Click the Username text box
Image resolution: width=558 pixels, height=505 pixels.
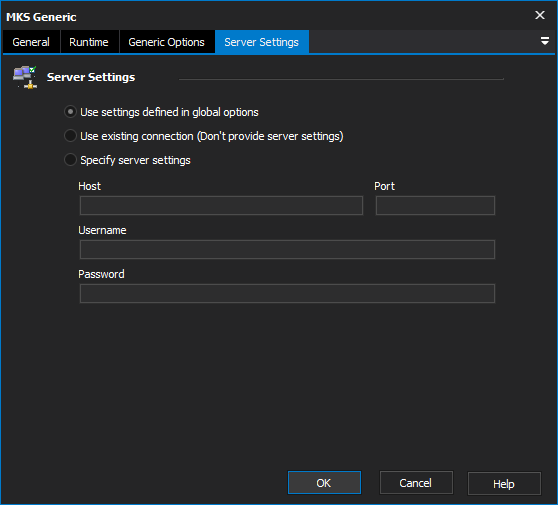click(x=287, y=249)
